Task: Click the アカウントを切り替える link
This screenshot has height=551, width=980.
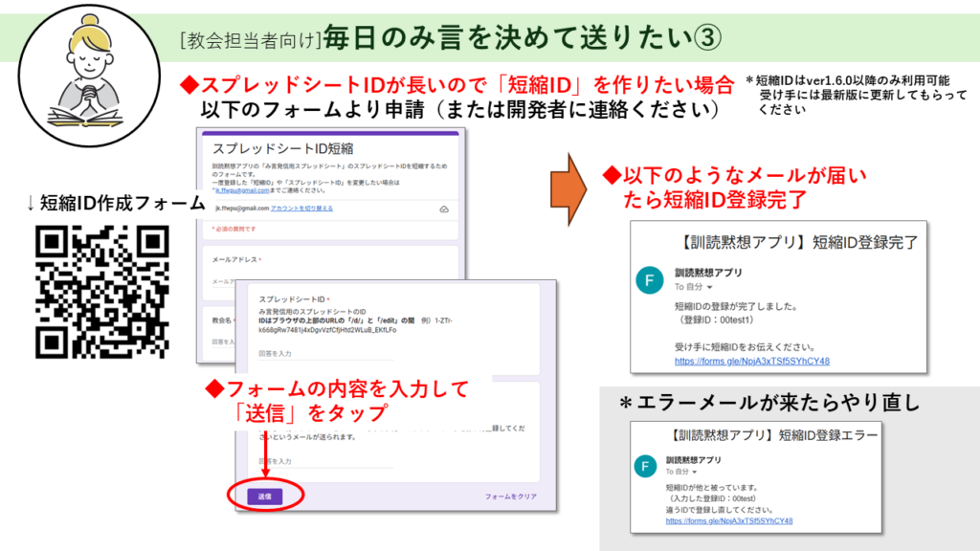Action: tap(301, 209)
